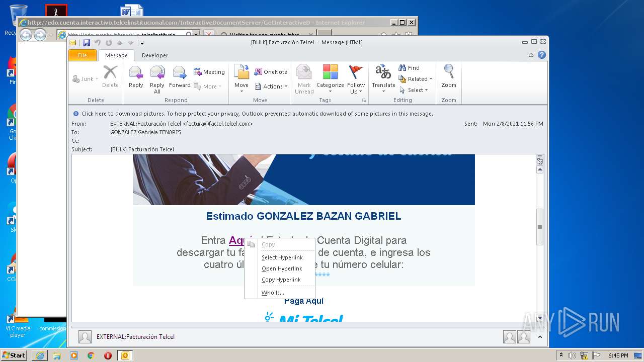
Task: Click the Internet Explorer address bar
Action: click(x=124, y=35)
